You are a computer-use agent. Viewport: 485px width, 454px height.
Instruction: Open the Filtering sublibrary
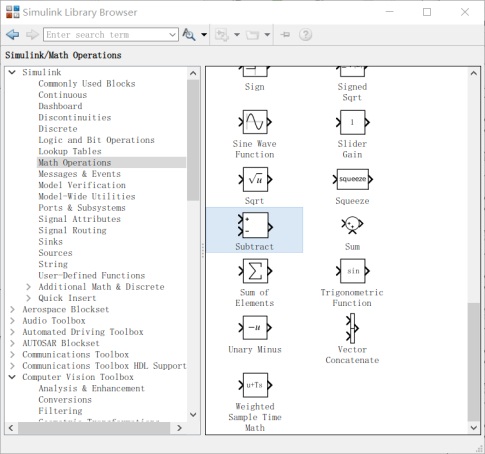60,411
